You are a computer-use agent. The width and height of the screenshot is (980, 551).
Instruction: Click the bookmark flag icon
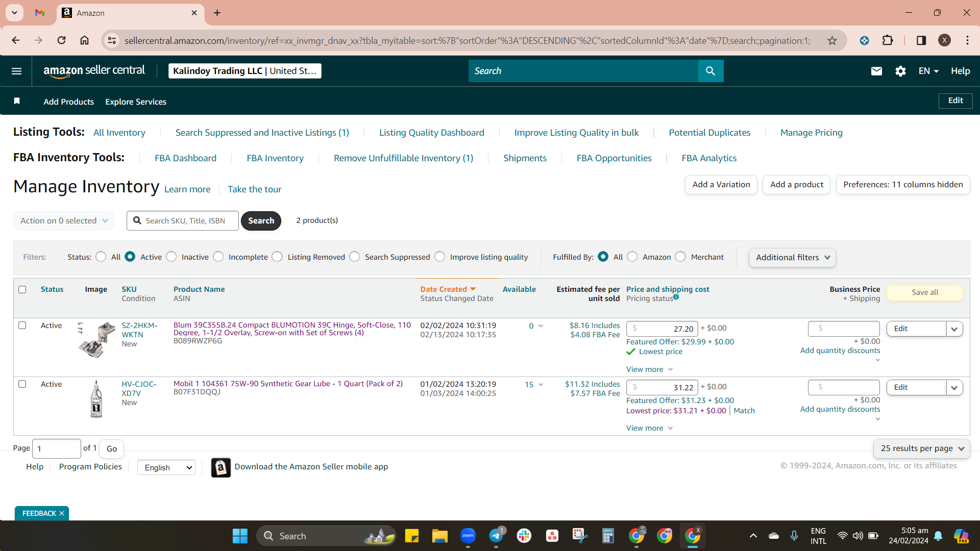[x=17, y=101]
